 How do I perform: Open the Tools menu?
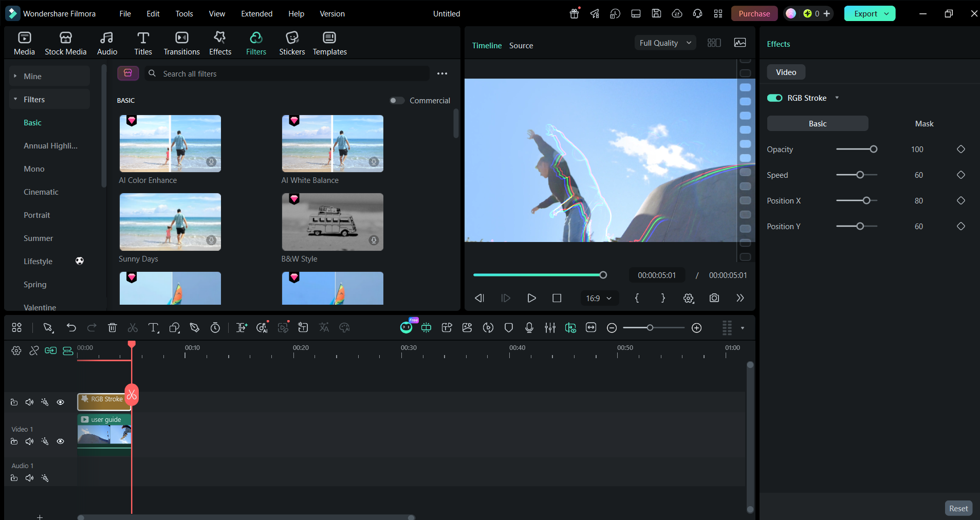[x=184, y=14]
